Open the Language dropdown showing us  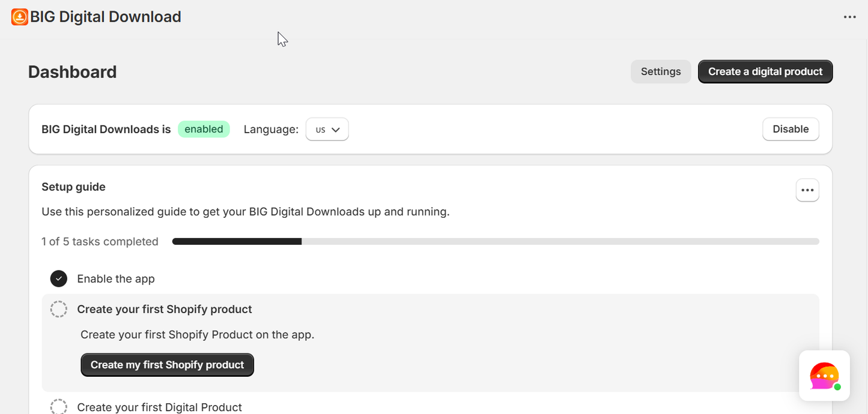coord(327,129)
